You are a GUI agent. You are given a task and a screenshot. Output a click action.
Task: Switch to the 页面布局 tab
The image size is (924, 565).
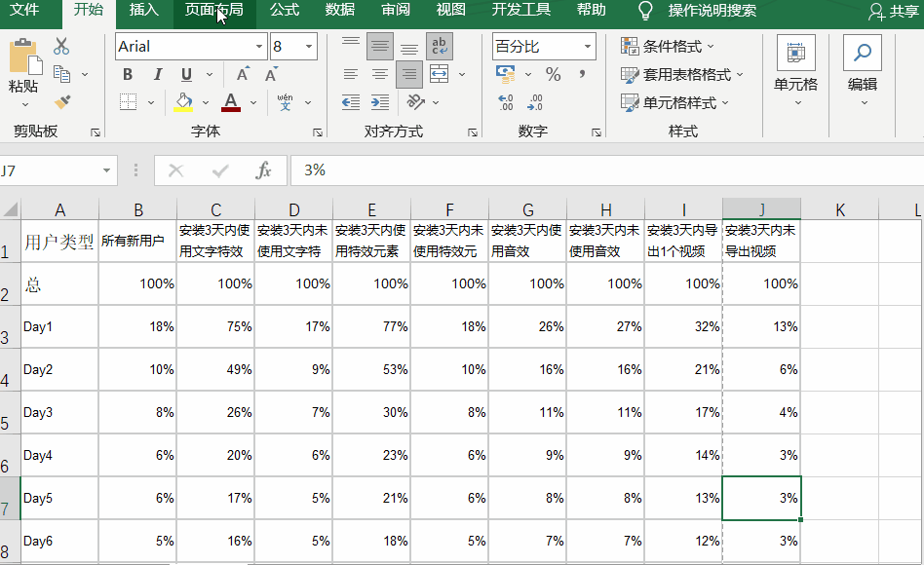213,10
